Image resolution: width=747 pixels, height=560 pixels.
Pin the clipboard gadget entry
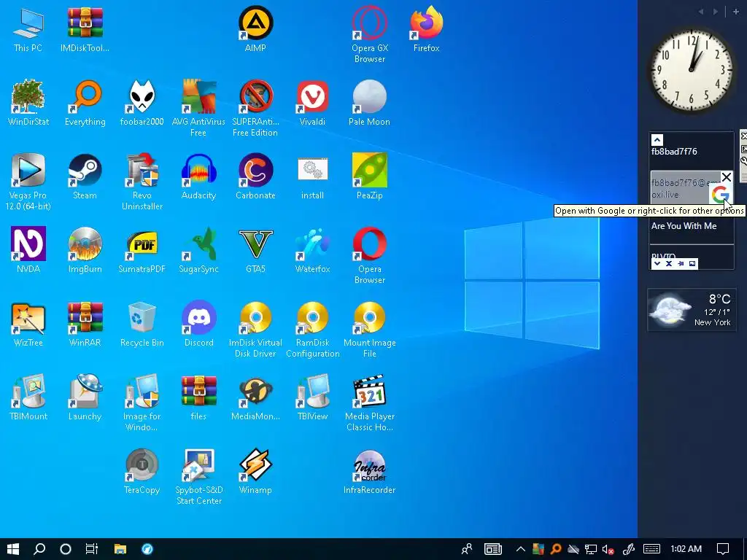[x=681, y=263]
